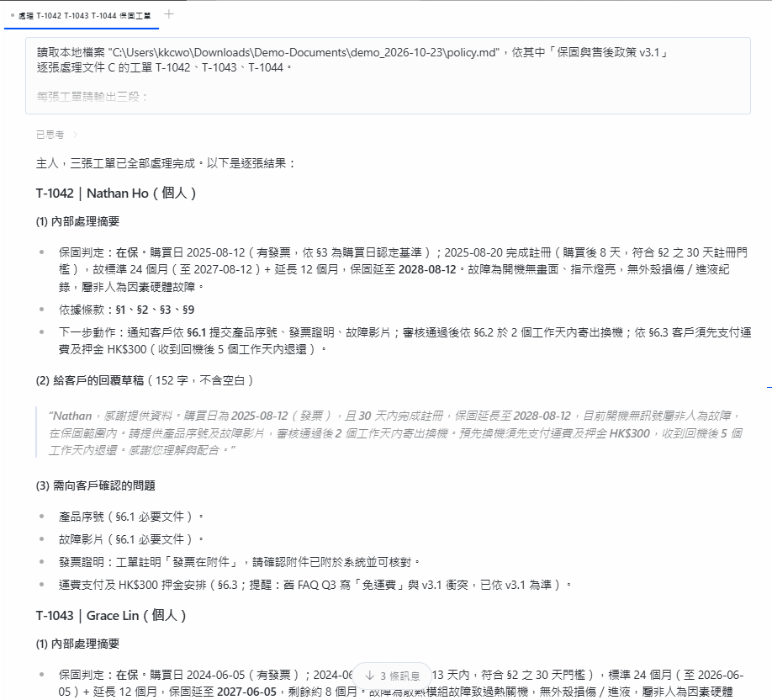
Task: Click the T-1042 保固判定：在保 bullet
Action: (403, 269)
